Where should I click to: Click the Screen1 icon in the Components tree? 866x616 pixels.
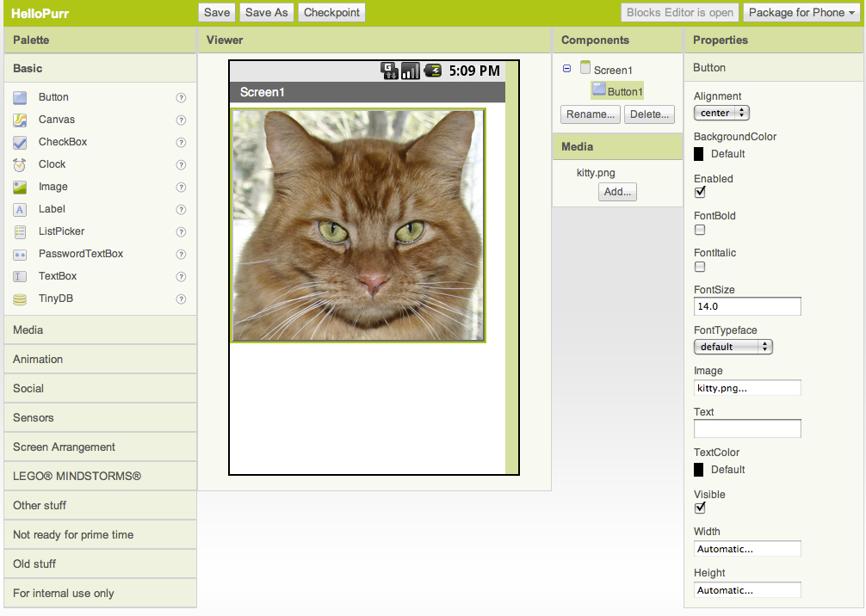[x=585, y=67]
